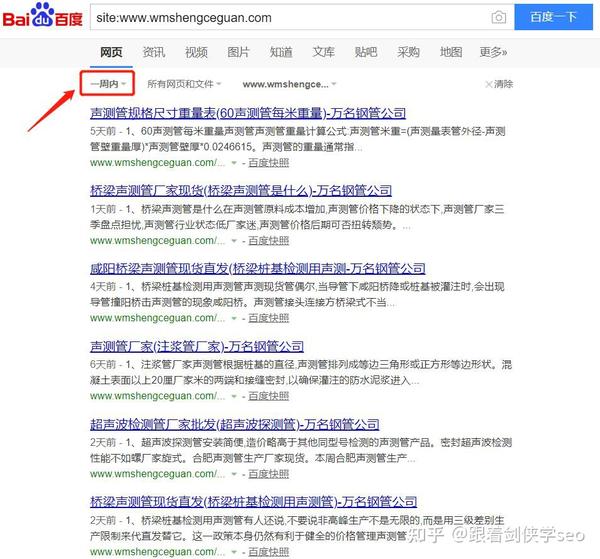This screenshot has height=559, width=600.
Task: Open result 声测管厂家(注浆管厂家)
Action: tap(197, 346)
